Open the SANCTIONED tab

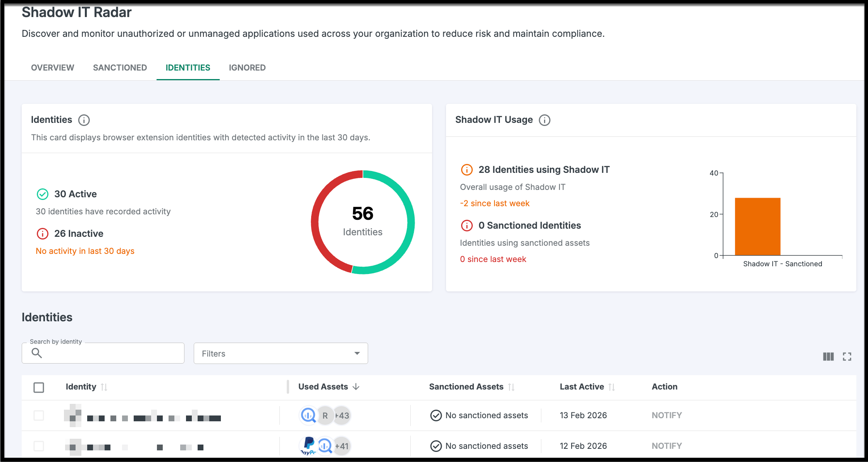pos(120,68)
